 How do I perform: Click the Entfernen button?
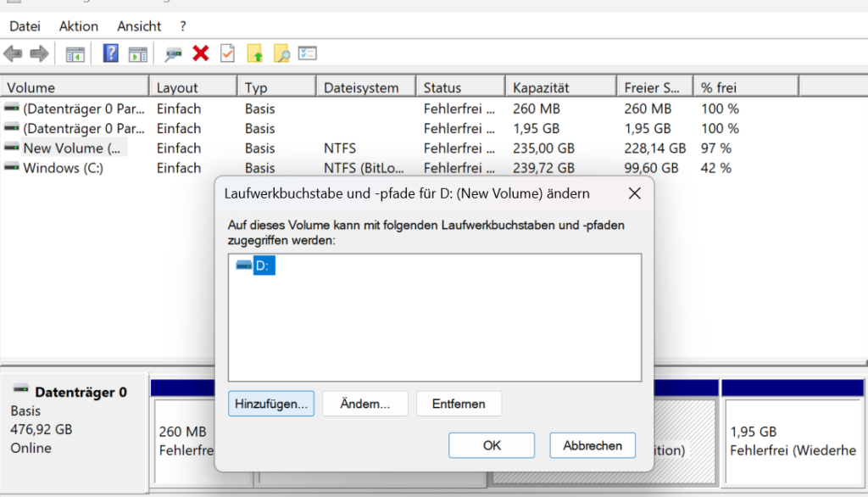(459, 404)
